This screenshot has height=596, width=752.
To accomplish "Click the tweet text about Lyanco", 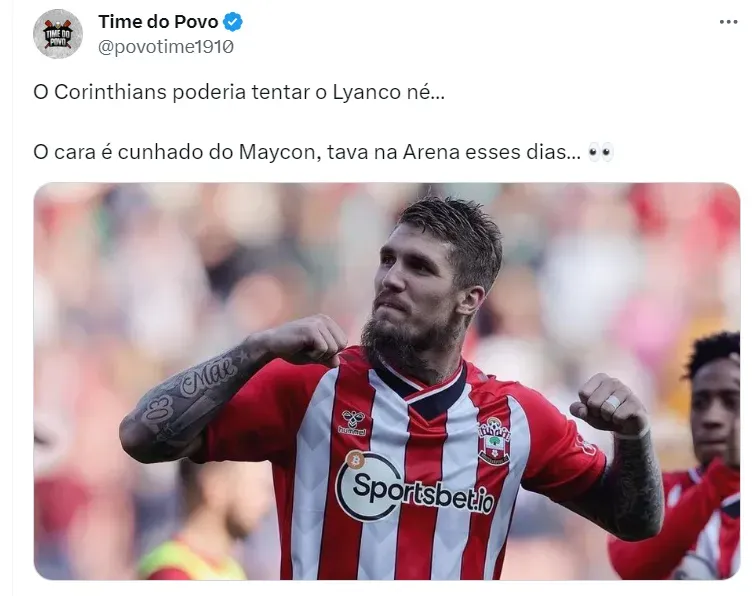I will (239, 92).
